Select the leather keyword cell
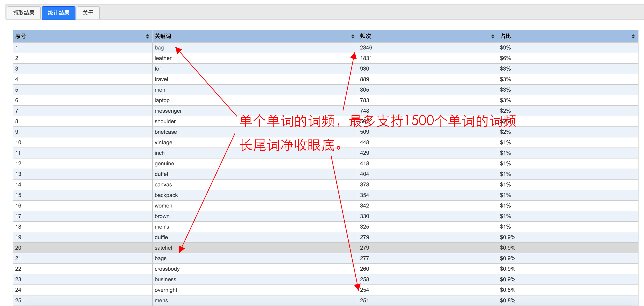The height and width of the screenshot is (306, 644). click(x=163, y=58)
